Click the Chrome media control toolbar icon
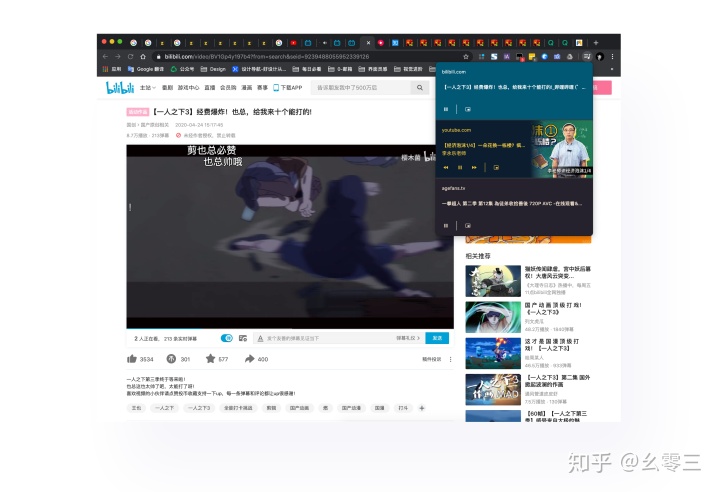Screen dimensions: 720x492 coord(586,57)
